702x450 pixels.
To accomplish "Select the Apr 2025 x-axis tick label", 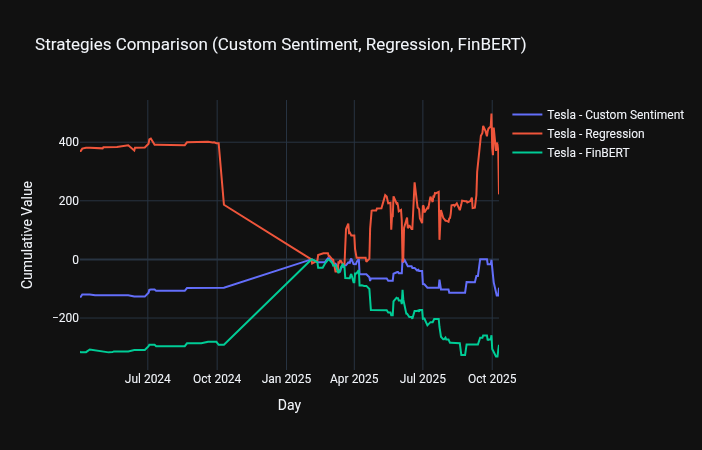I will point(354,379).
